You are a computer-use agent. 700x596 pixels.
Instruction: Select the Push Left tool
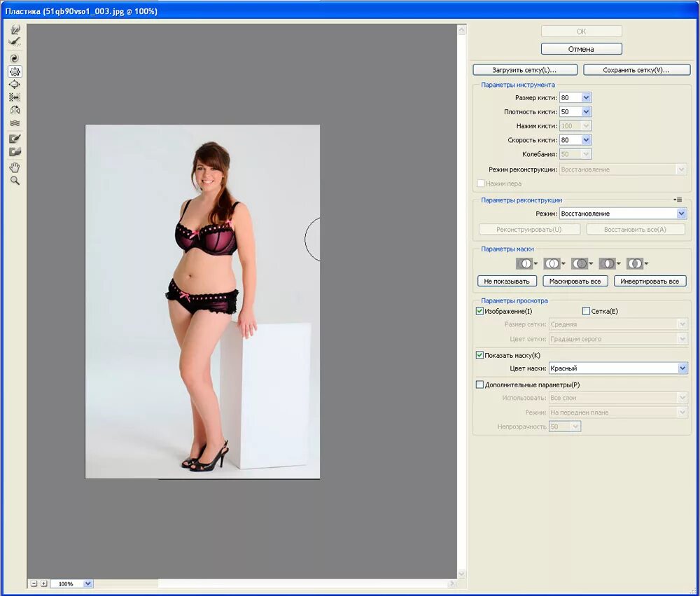click(15, 97)
